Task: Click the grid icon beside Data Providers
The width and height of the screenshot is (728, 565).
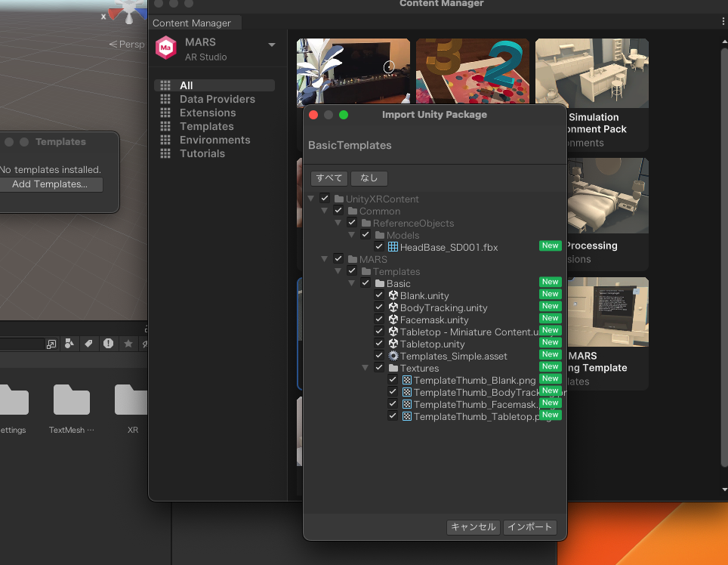Action: (165, 99)
